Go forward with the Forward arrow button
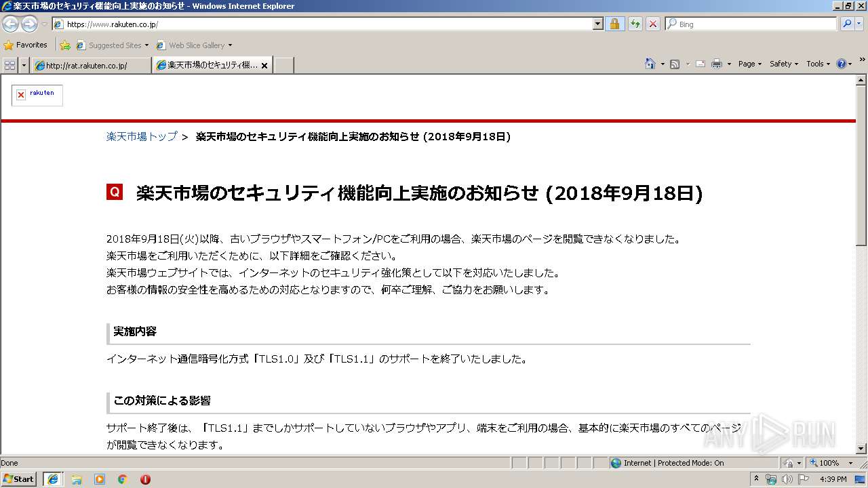Screen dimensions: 868x488 29,24
